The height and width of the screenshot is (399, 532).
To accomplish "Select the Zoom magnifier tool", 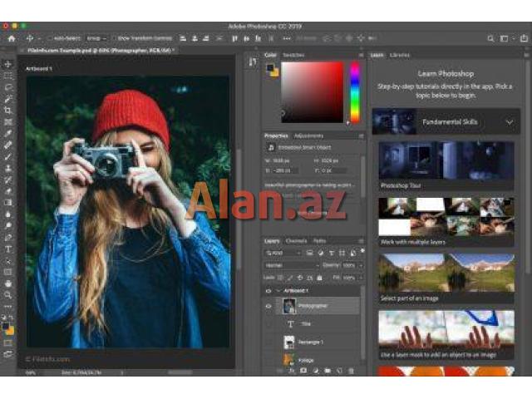I will tap(8, 294).
